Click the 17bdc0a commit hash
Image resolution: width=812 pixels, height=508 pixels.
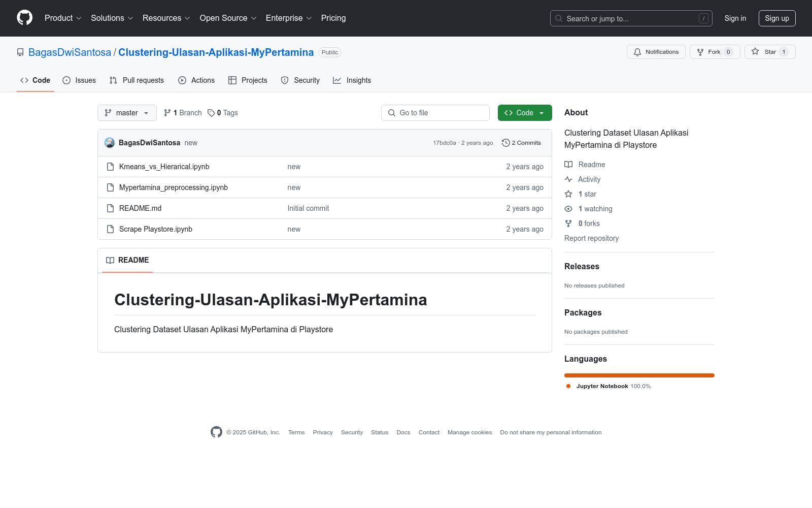tap(445, 143)
